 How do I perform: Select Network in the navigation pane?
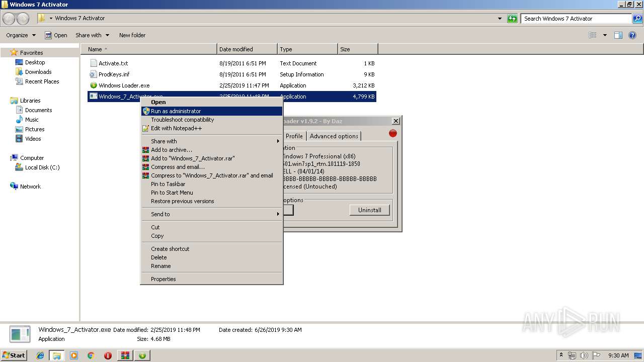click(30, 187)
